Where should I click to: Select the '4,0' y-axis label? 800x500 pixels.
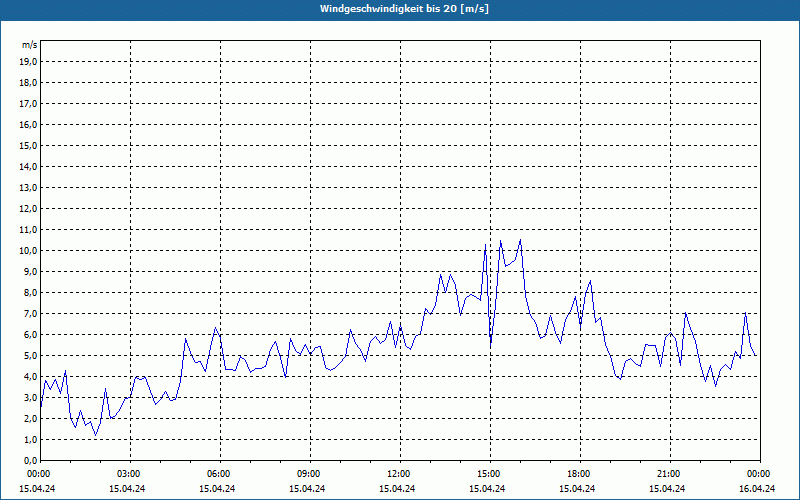click(30, 377)
